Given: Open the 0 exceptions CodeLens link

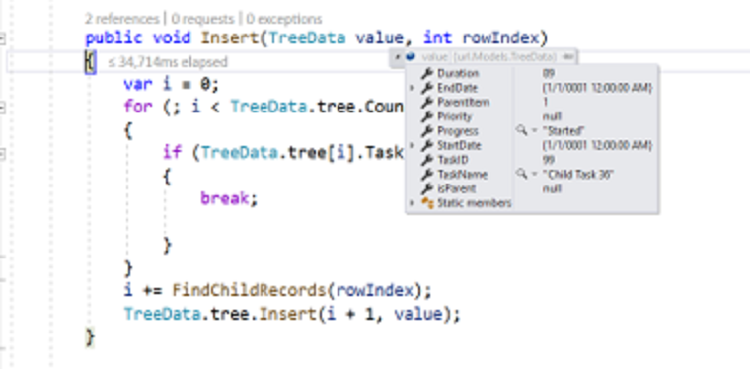Looking at the screenshot, I should click(284, 19).
